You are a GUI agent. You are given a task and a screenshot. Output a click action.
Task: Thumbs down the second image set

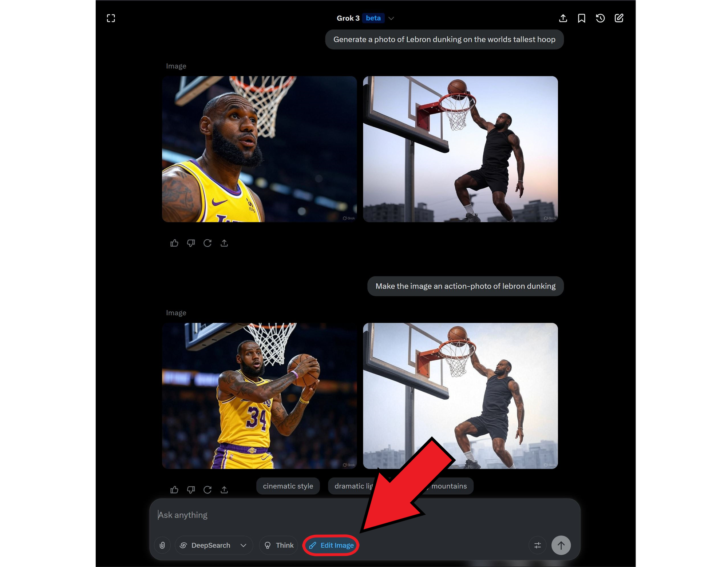191,490
